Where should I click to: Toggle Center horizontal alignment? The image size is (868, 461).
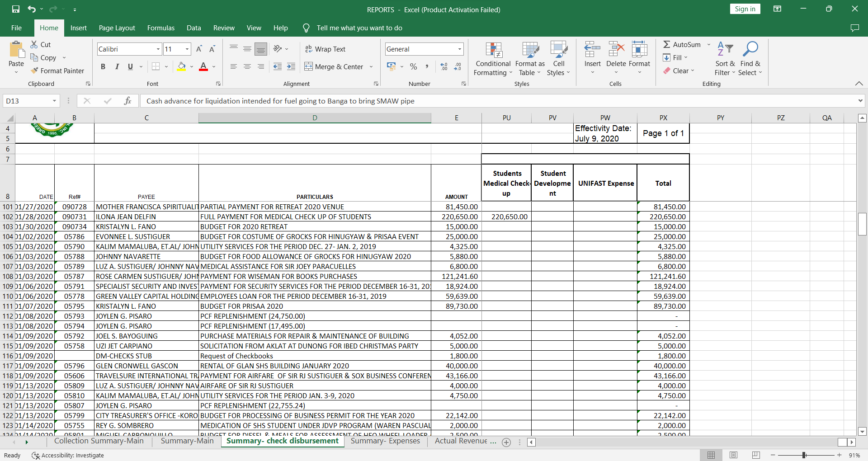pos(247,66)
